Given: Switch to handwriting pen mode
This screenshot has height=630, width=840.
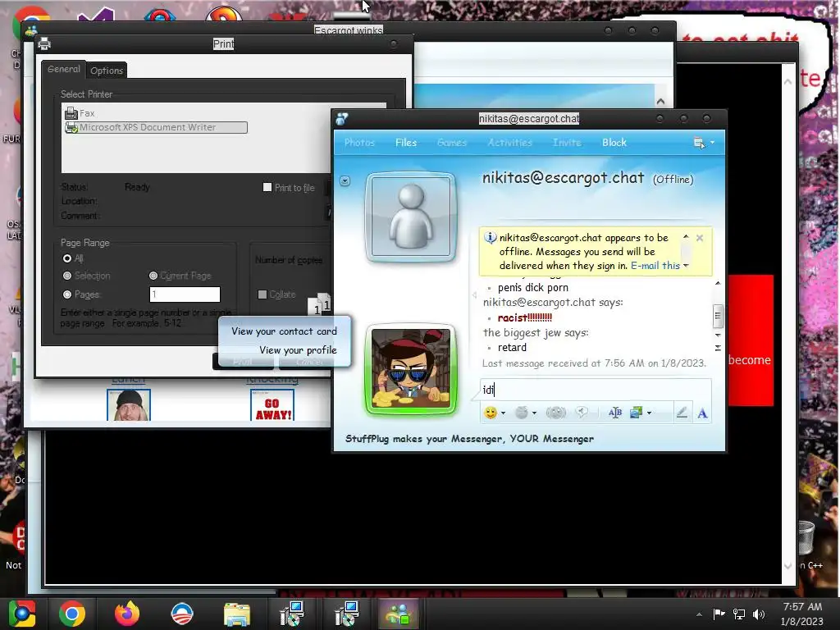Looking at the screenshot, I should pos(682,413).
